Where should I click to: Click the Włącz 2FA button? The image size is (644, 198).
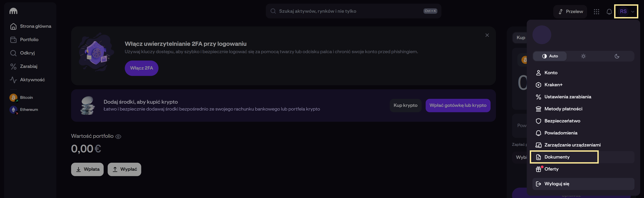[x=142, y=68]
